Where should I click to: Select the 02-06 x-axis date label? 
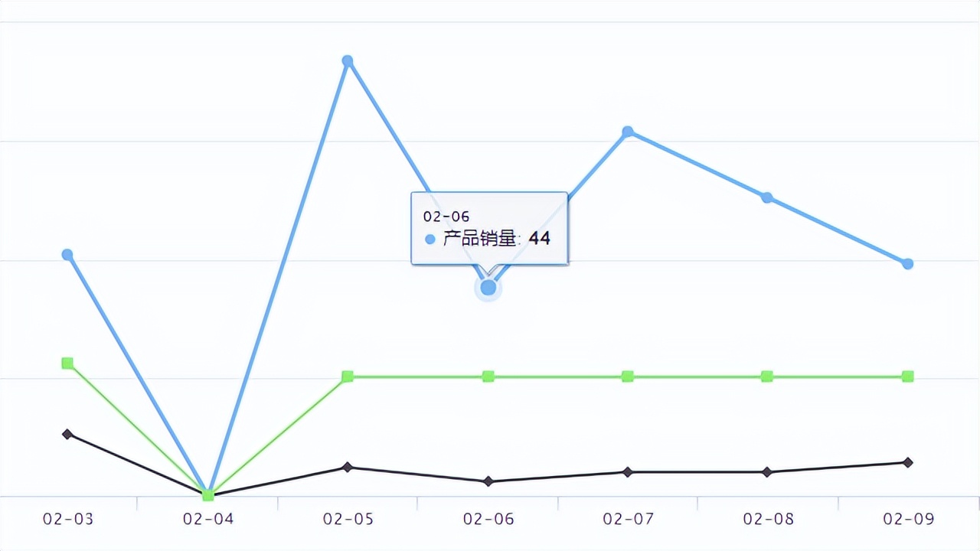pyautogui.click(x=488, y=519)
